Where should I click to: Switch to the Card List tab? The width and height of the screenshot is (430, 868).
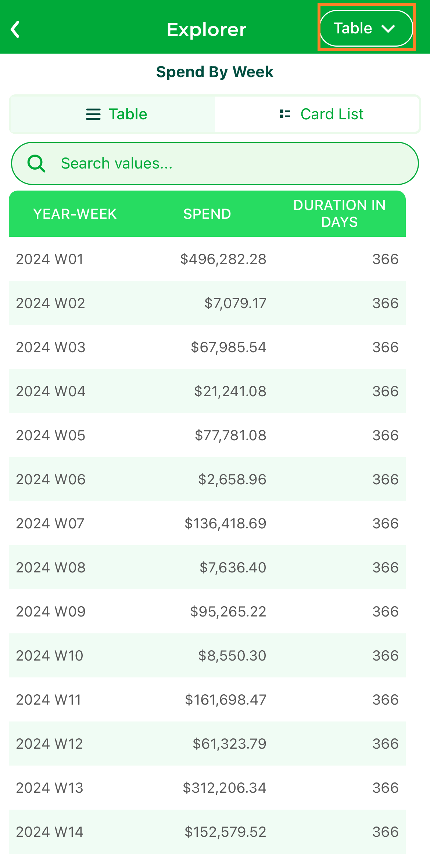[317, 114]
